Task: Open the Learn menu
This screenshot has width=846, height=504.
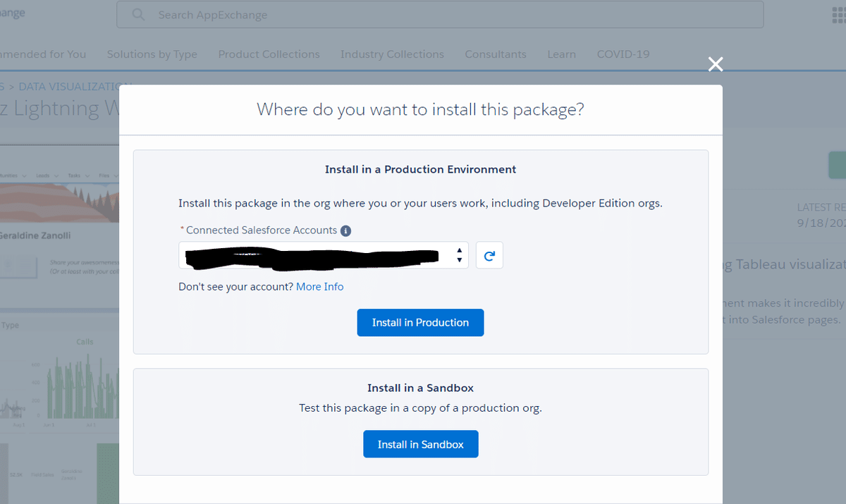Action: pyautogui.click(x=562, y=54)
